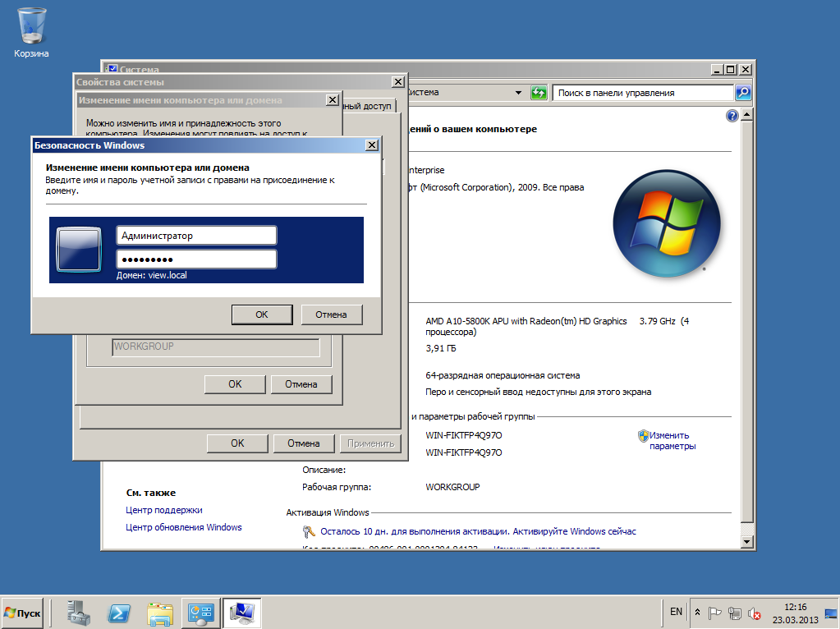The width and height of the screenshot is (840, 629).
Task: Switch to the System properties taskbar window
Action: coord(241,613)
